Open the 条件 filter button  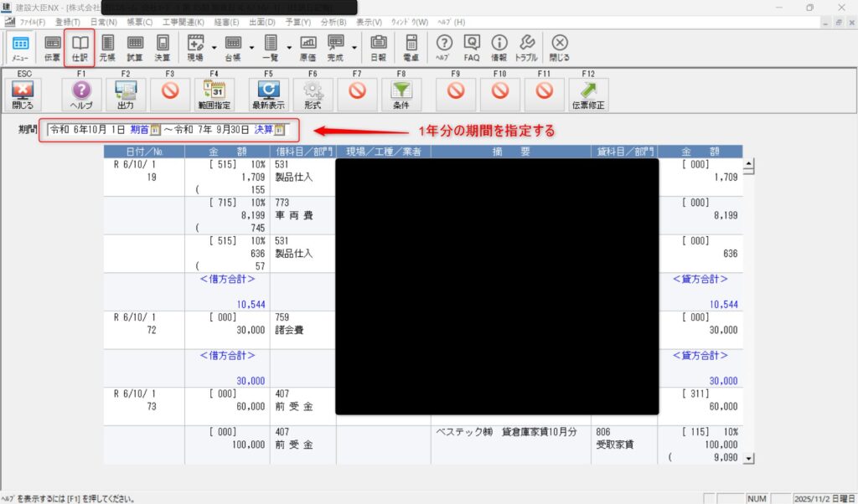(x=401, y=95)
